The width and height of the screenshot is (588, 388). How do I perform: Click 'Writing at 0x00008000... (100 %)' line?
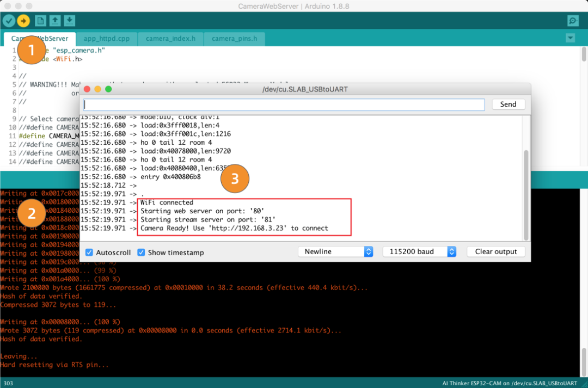60,322
